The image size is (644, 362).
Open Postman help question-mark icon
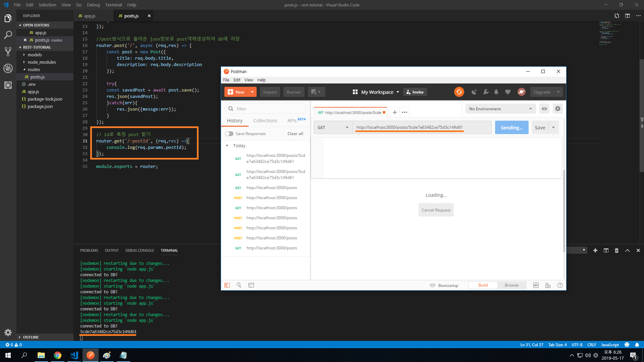[560, 285]
